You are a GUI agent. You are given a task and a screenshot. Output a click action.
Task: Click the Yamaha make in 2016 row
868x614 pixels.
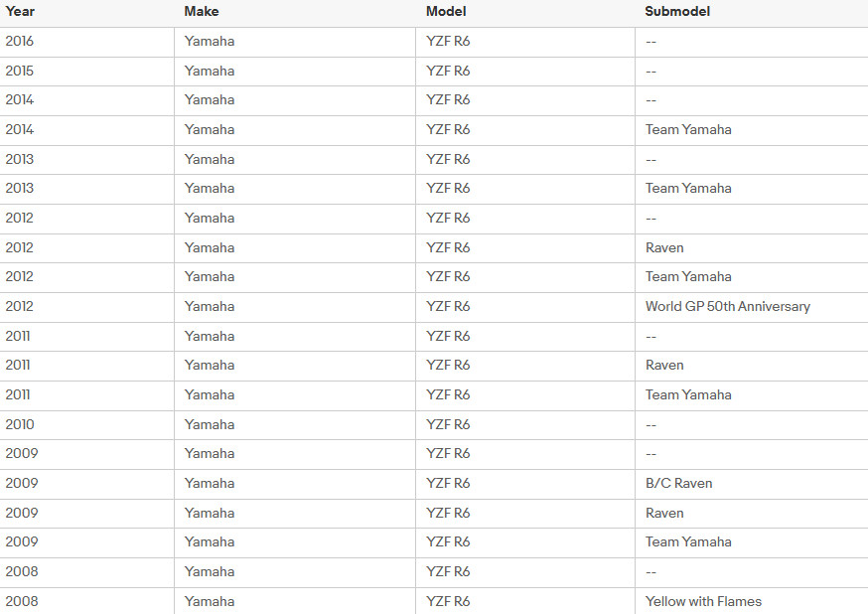tap(210, 41)
